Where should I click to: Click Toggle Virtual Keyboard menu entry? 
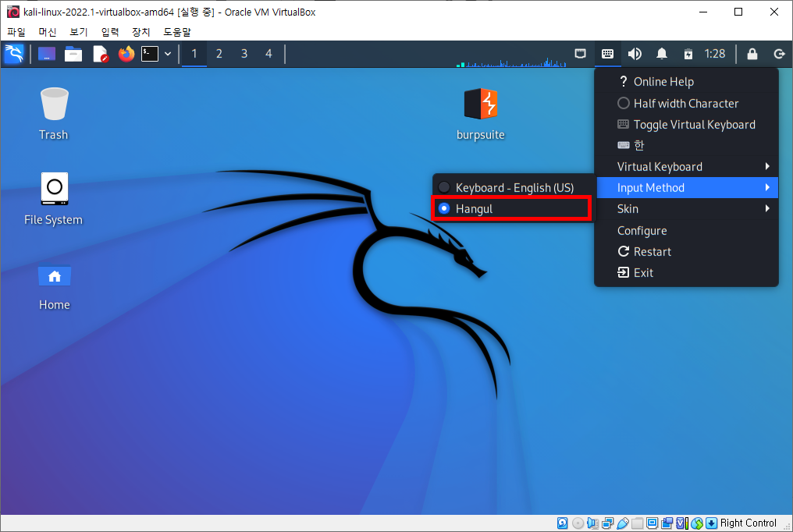pos(686,125)
